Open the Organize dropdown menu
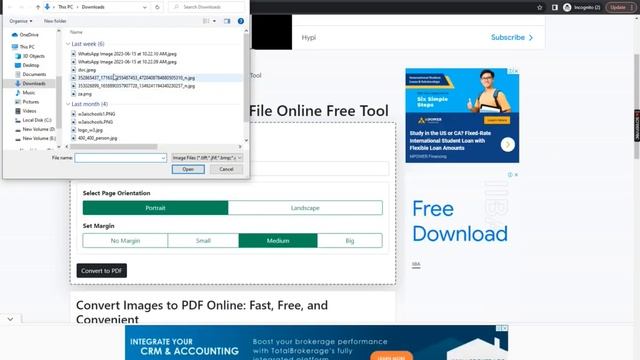 (21, 21)
